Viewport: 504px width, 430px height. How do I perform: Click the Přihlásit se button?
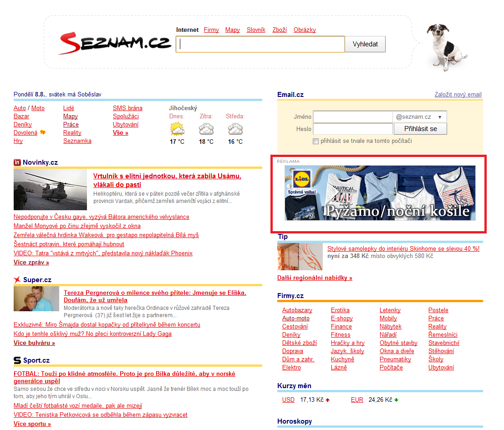click(420, 129)
